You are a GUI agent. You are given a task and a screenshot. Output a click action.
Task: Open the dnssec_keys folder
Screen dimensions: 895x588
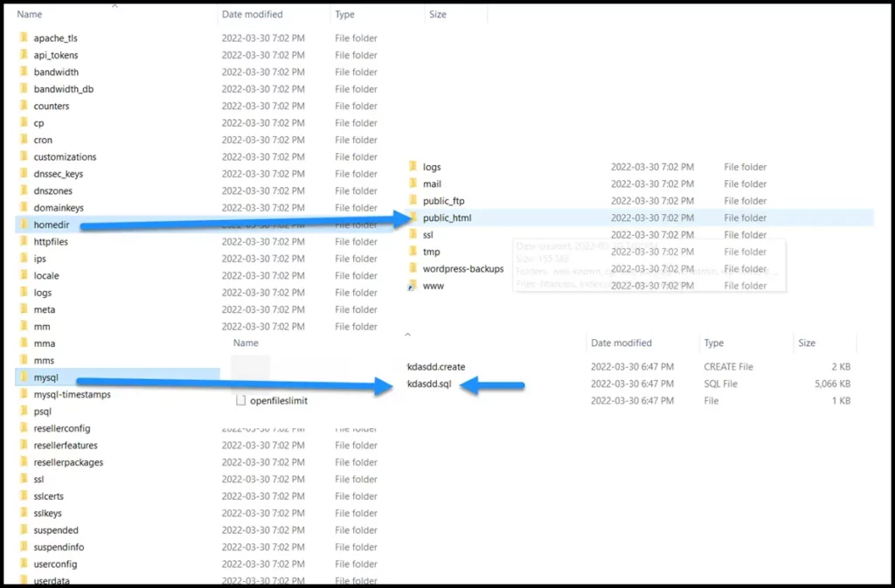(x=59, y=174)
